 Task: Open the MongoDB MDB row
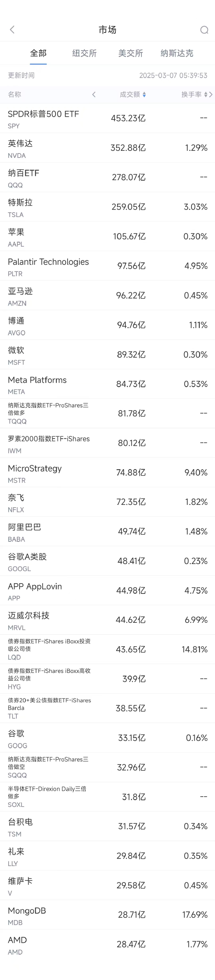107,915
